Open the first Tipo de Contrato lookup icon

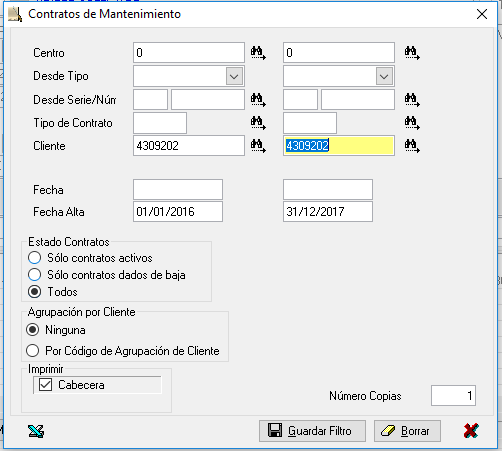258,123
